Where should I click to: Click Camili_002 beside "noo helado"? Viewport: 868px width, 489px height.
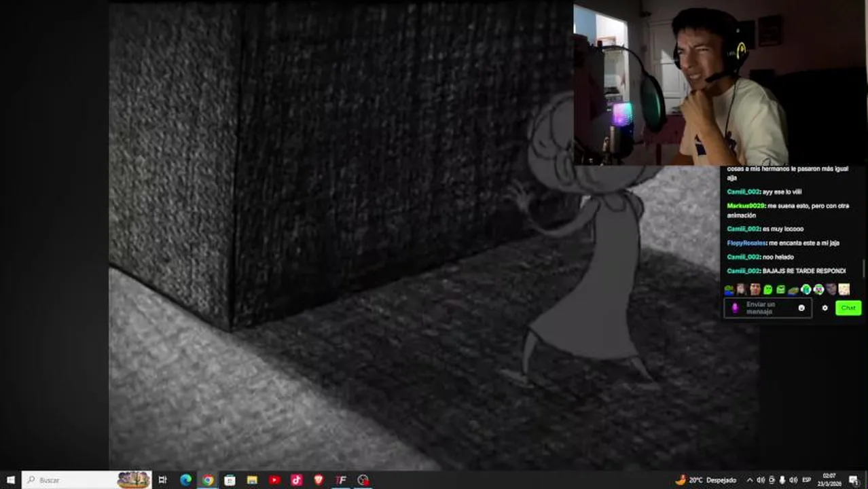(743, 257)
